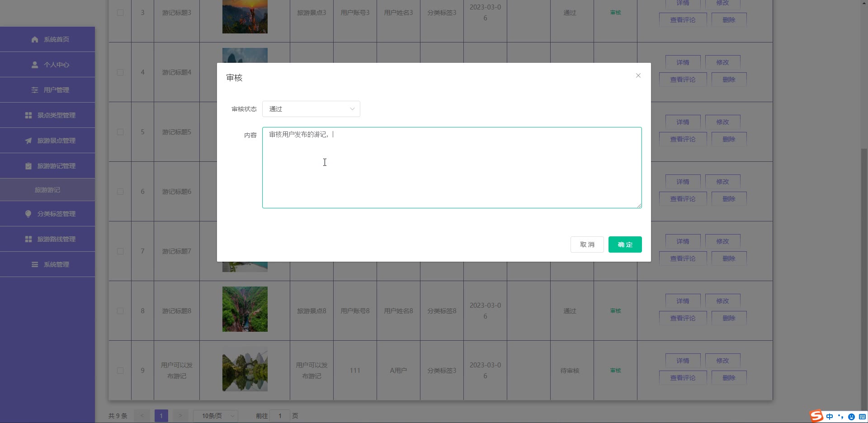Close the 审核 dialog with the X
The width and height of the screenshot is (868, 423).
coord(638,75)
